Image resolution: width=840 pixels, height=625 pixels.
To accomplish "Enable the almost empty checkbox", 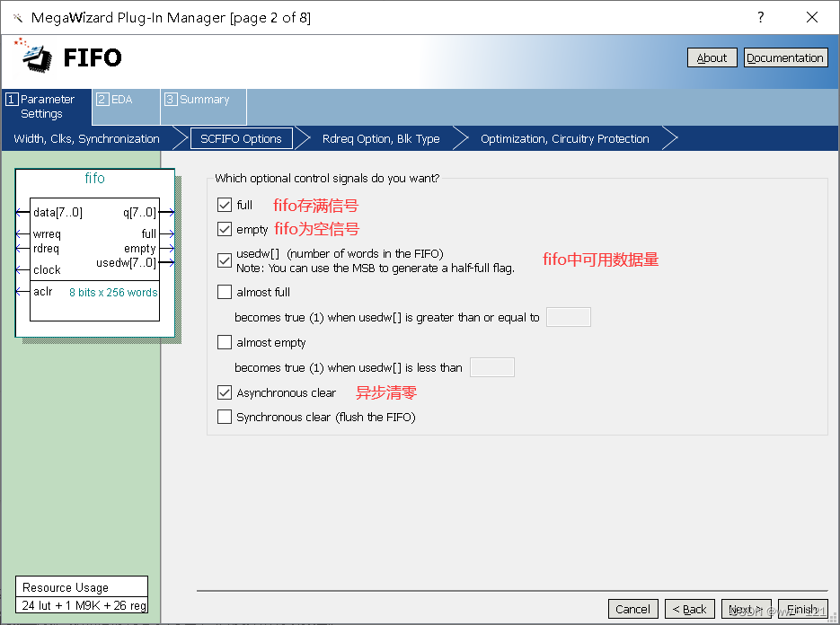I will tap(224, 342).
